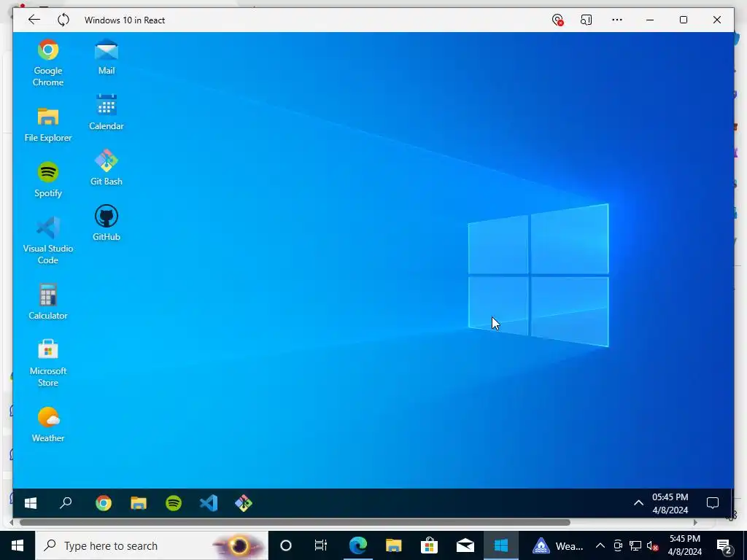Open Calculator desktop shortcut
Screen dimensions: 747x560
pyautogui.click(x=47, y=302)
